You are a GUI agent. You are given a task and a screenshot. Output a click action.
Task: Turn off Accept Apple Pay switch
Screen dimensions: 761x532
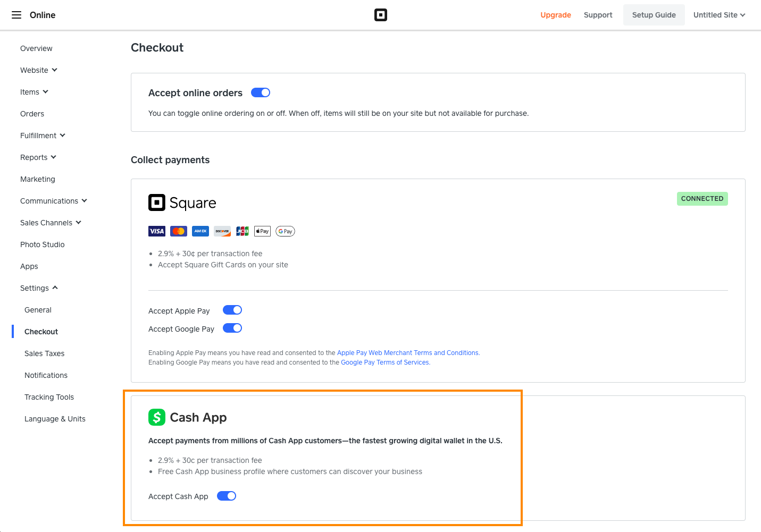(232, 310)
